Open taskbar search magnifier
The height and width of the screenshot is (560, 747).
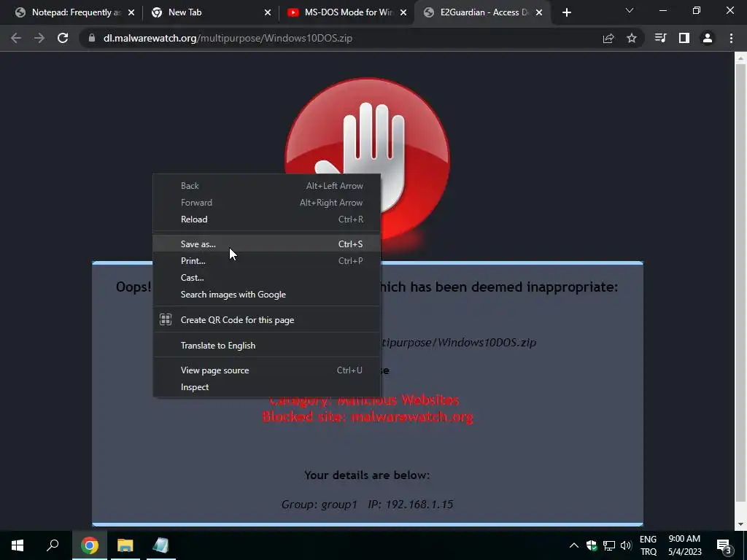53,545
